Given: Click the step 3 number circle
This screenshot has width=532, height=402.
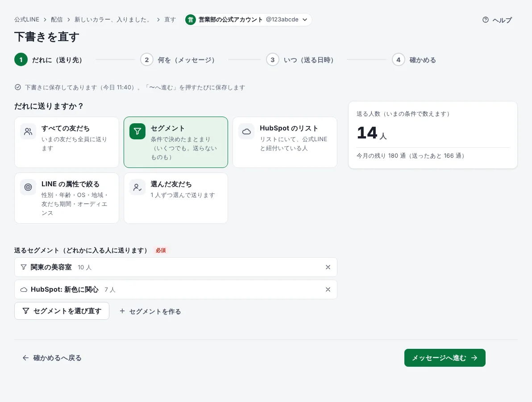Looking at the screenshot, I should click(272, 60).
